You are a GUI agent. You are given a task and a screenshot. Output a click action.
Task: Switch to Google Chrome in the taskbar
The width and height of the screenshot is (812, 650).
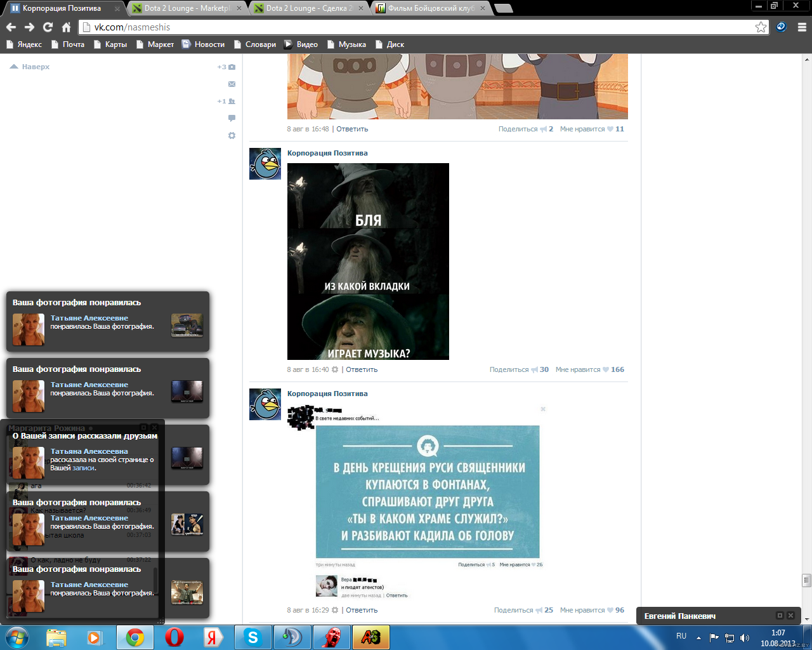[x=134, y=637]
